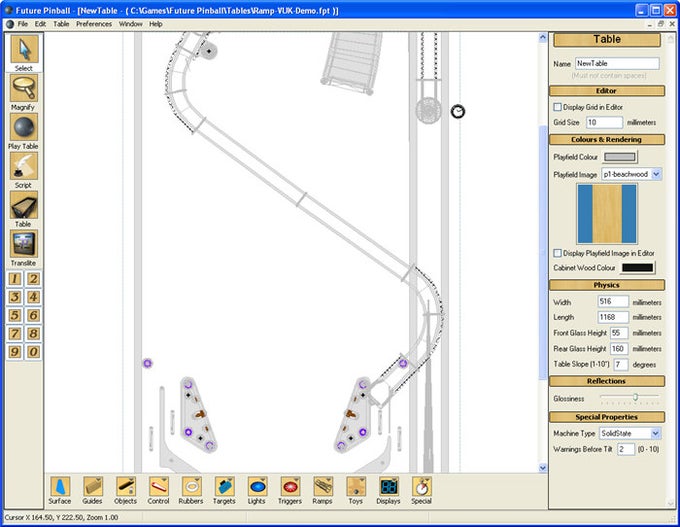The height and width of the screenshot is (527, 680).
Task: Open the Objects palette
Action: coord(126,487)
